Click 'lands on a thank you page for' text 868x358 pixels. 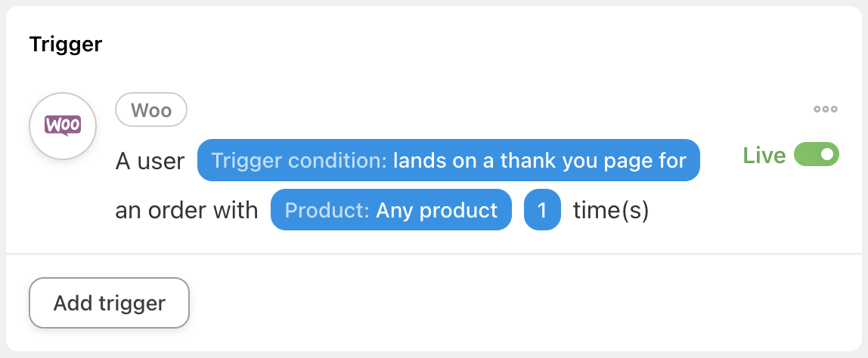pos(540,160)
